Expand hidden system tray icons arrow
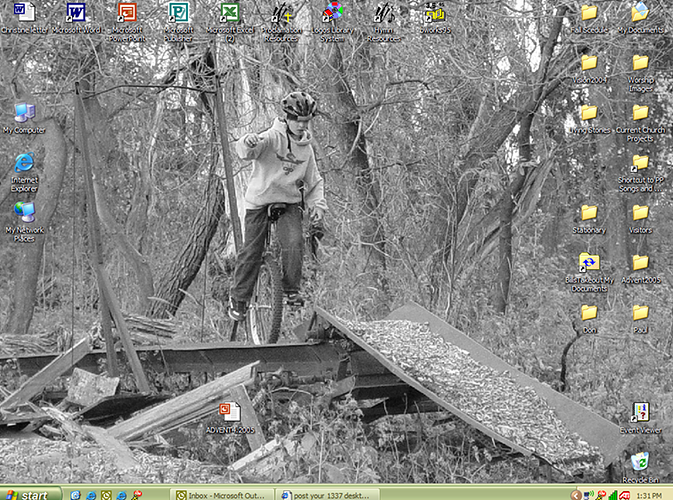This screenshot has height=500, width=673. 576,495
